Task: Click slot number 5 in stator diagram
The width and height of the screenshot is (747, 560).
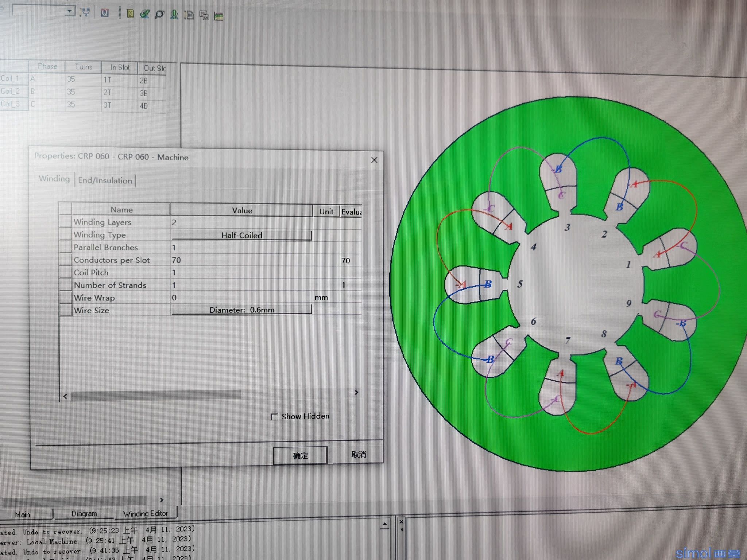Action: (520, 284)
